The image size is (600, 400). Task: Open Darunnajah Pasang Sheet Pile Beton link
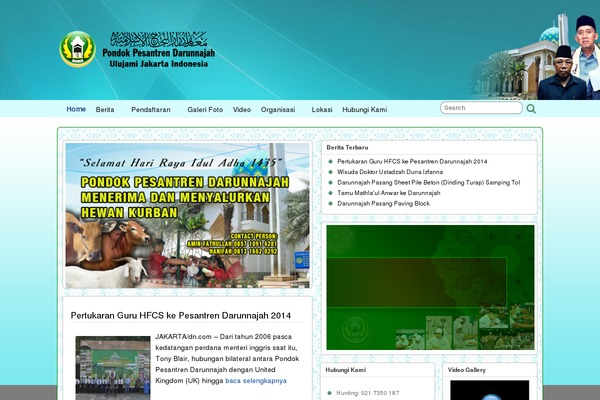pos(429,183)
